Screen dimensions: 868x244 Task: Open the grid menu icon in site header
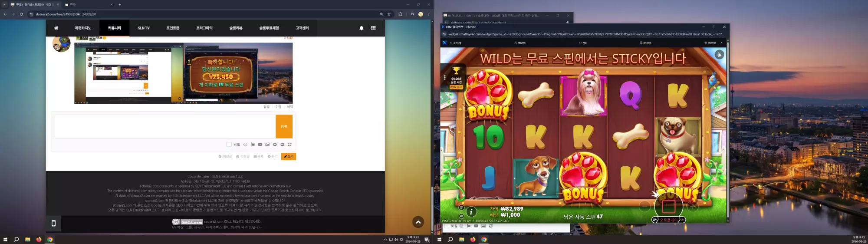(x=373, y=28)
